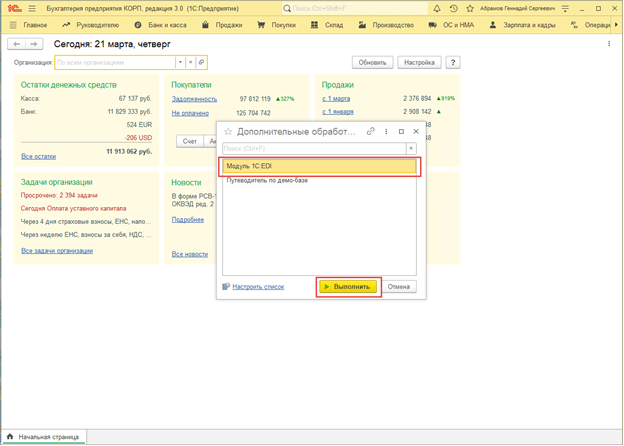Open the с 1 января sales link
The image size is (624, 446).
click(x=338, y=112)
